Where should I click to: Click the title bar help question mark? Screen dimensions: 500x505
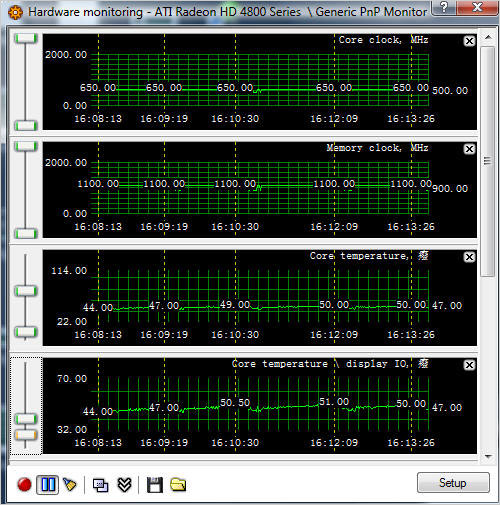(444, 7)
